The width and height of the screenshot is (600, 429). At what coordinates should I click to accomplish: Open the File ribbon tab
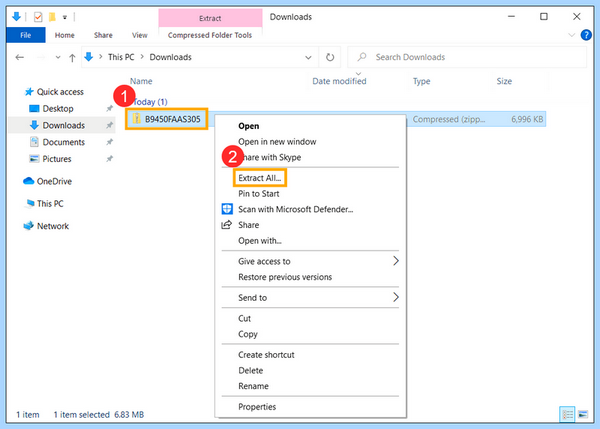pos(26,35)
